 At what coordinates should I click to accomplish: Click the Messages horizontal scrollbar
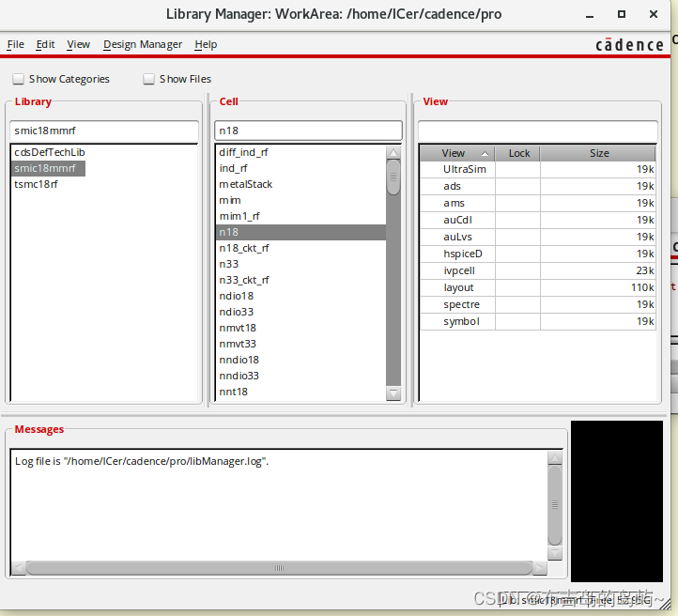pos(279,568)
